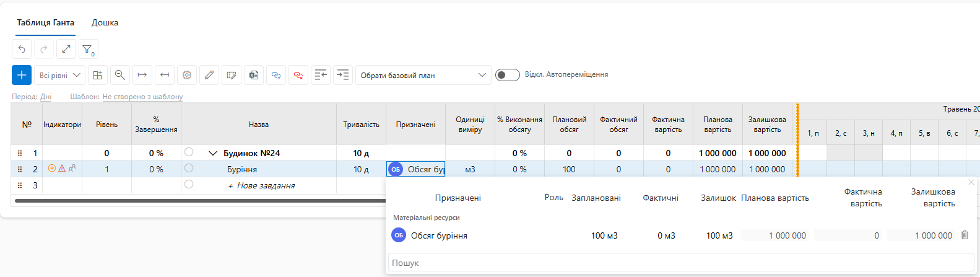Expand Gantt table to full screen
Viewport: 980px width, 277px height.
66,49
